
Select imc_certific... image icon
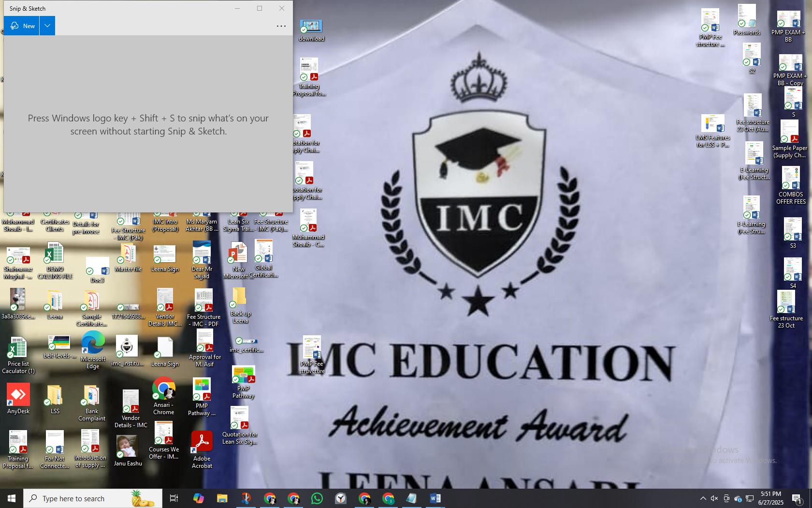[x=246, y=345]
